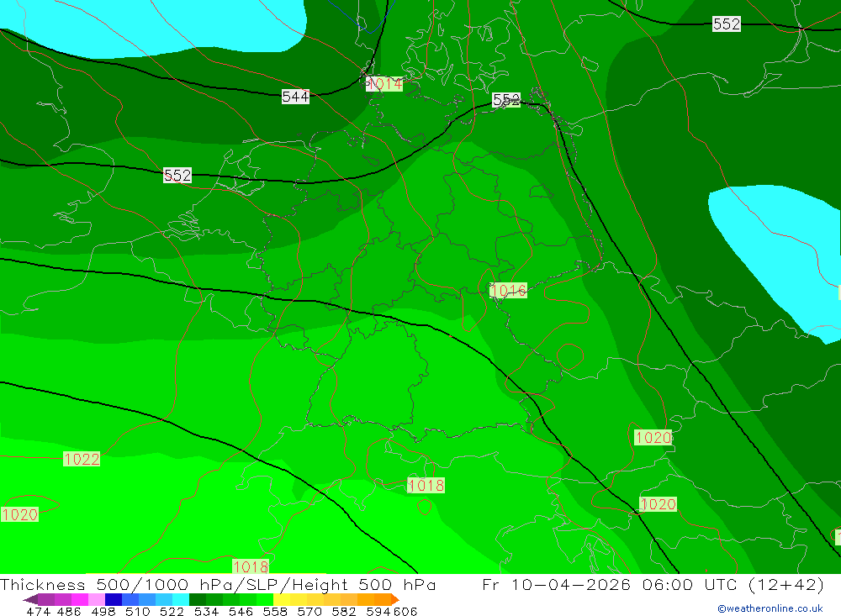Click the orange arrow tip ending the legend
The image size is (841, 616).
click(394, 599)
